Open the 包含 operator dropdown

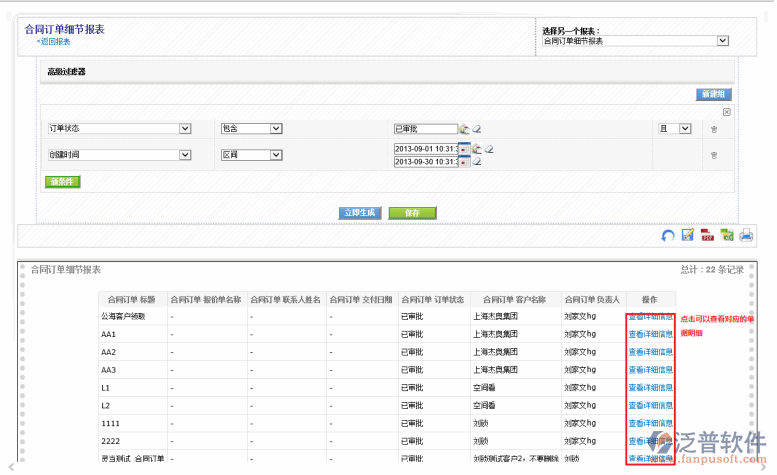(x=275, y=128)
